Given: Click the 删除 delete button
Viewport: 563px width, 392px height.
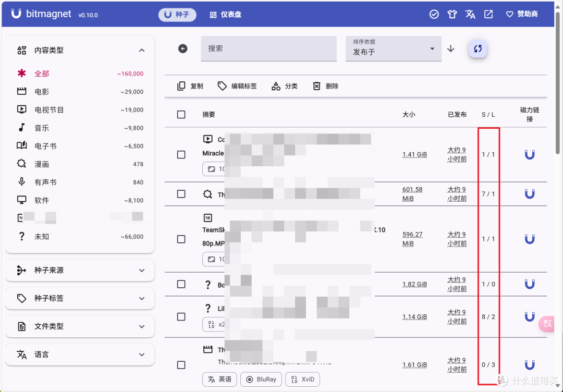Looking at the screenshot, I should click(x=326, y=86).
